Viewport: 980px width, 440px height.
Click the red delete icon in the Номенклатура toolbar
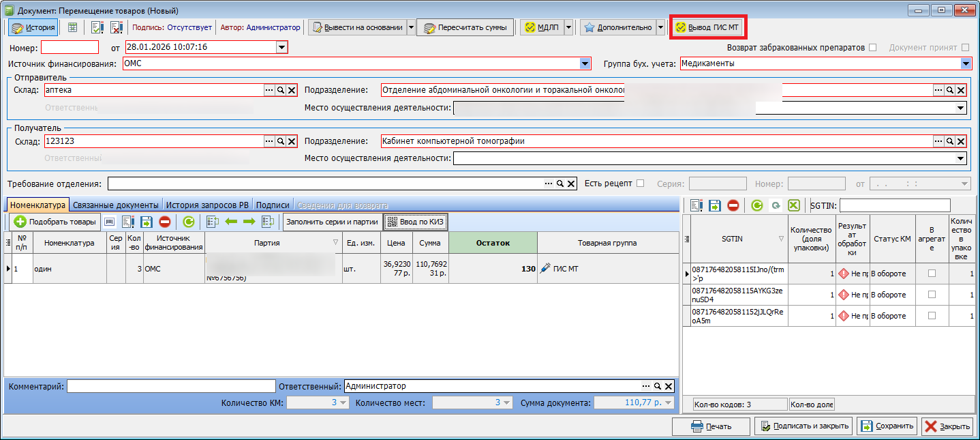164,222
